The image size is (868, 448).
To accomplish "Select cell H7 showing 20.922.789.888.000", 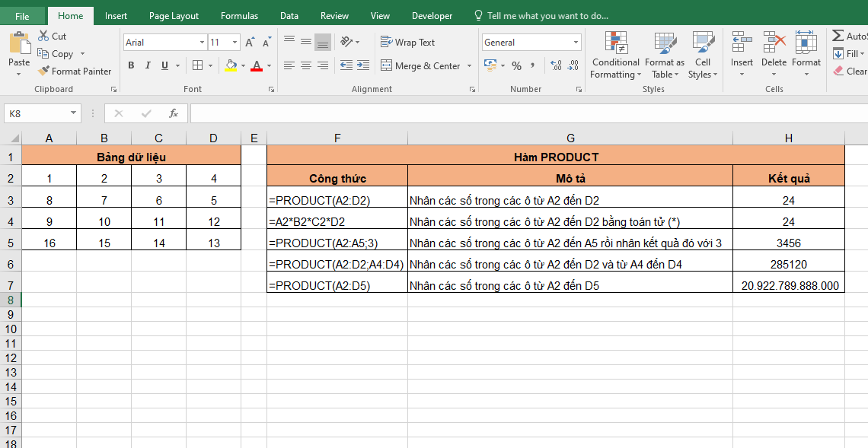I will click(788, 285).
